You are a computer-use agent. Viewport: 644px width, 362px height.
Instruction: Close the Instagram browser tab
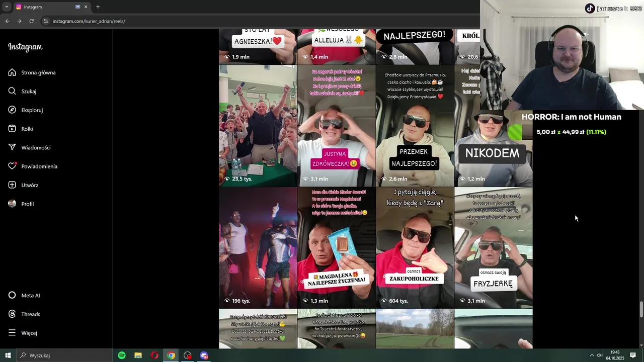point(86,7)
